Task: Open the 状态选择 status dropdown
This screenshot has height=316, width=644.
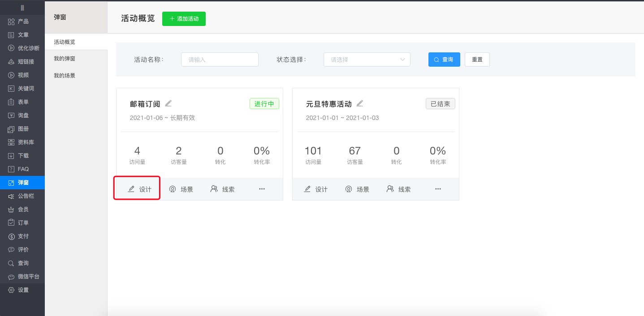Action: [367, 59]
